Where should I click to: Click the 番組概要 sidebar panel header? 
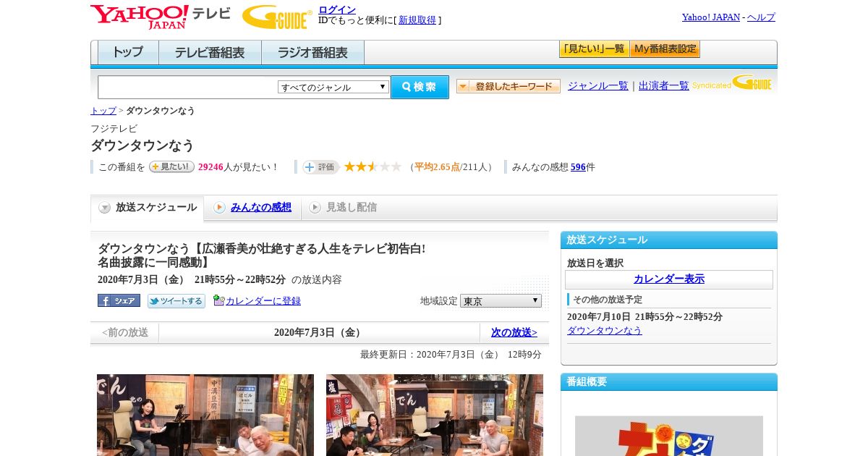(669, 382)
